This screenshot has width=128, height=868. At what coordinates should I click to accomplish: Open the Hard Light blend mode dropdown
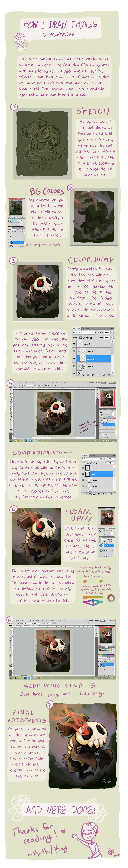(x=84, y=333)
